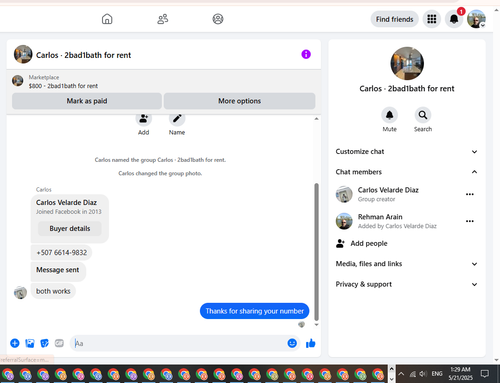Viewport: 500px width, 383px height.
Task: Click the small sender avatar beside 'both works'
Action: coord(20,292)
